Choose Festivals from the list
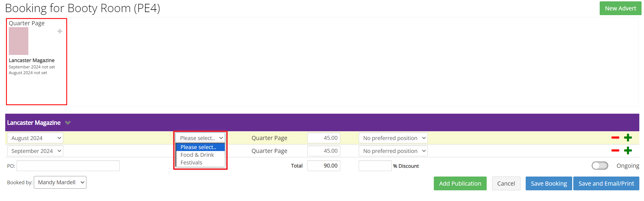The height and width of the screenshot is (201, 644). pyautogui.click(x=201, y=163)
